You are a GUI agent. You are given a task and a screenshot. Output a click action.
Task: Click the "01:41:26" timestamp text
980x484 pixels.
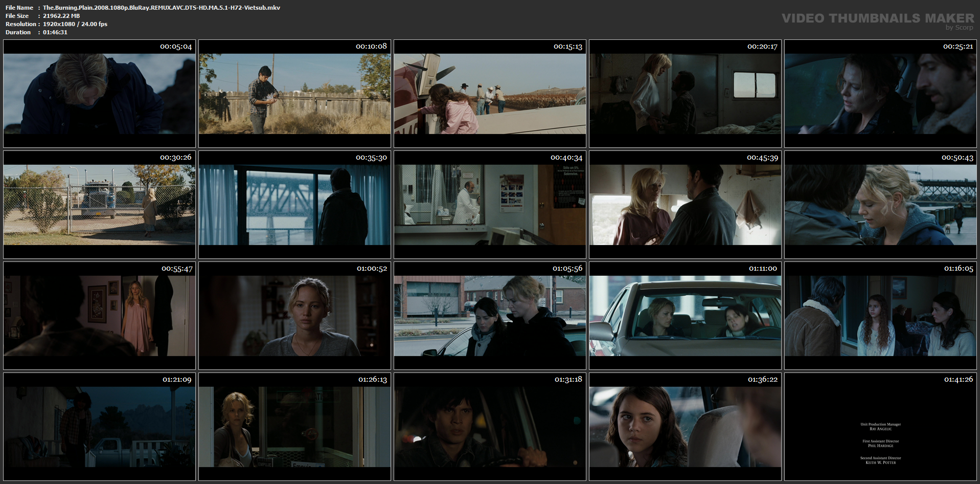[959, 380]
